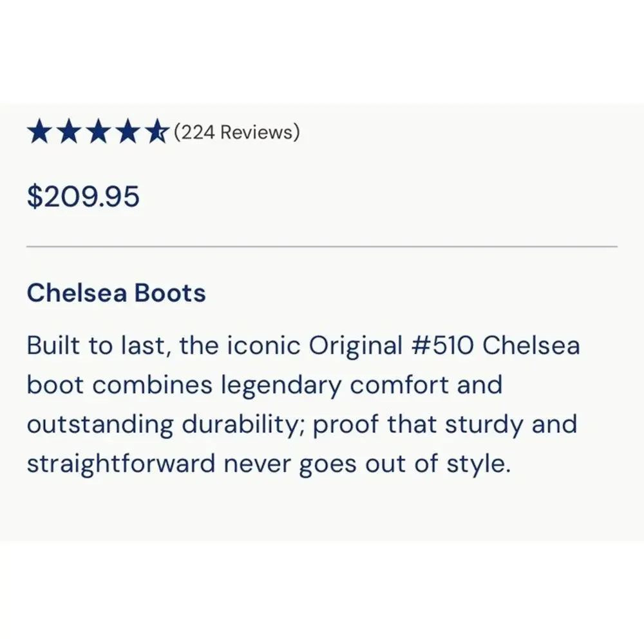Select the fourth rating star
This screenshot has width=644, height=644.
(x=128, y=131)
